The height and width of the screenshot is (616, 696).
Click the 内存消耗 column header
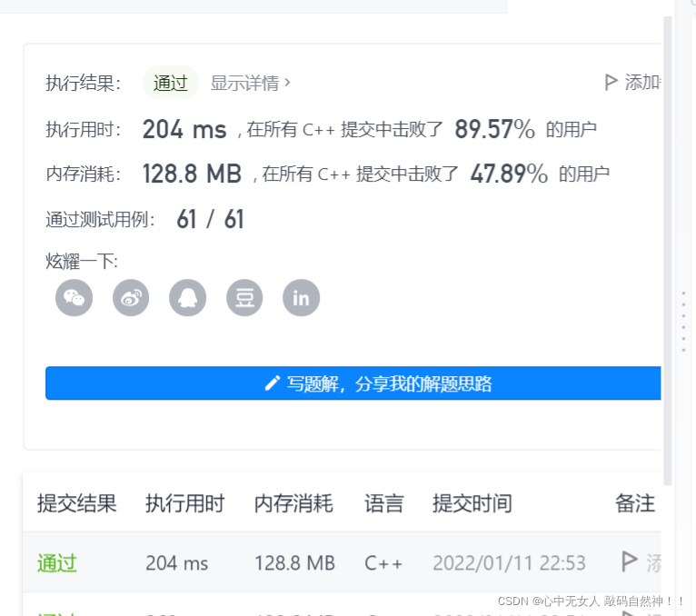(x=293, y=503)
